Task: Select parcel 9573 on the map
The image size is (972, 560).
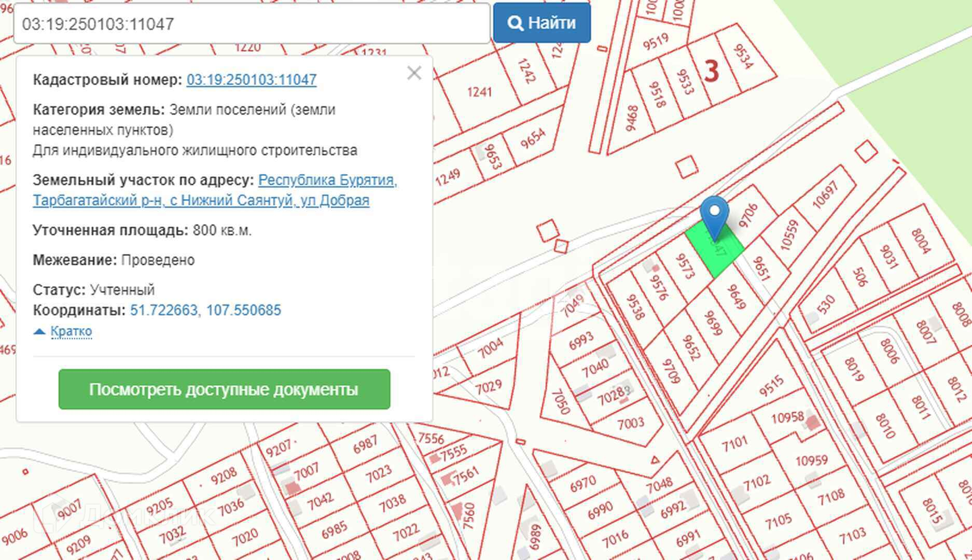Action: 685,265
